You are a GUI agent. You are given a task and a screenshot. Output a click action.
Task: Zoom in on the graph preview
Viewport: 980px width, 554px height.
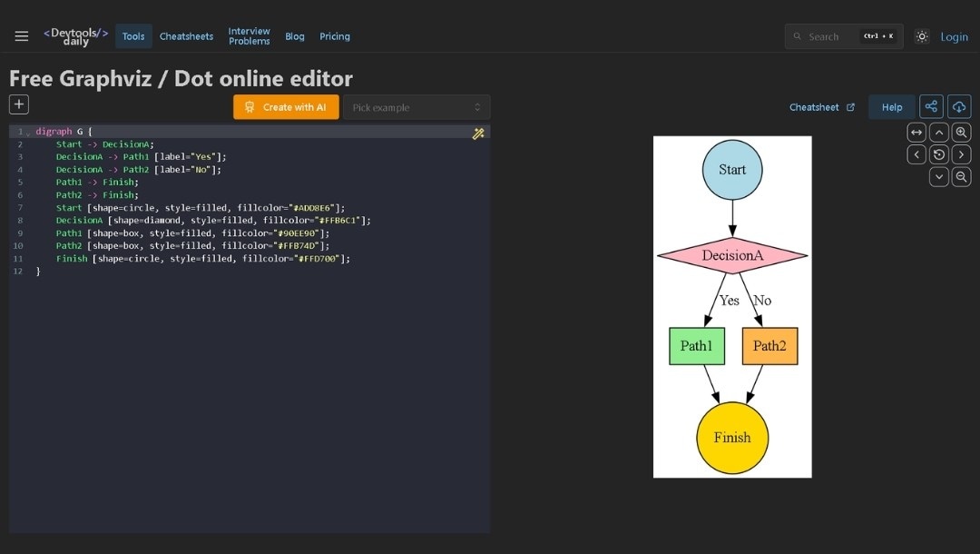pos(961,132)
